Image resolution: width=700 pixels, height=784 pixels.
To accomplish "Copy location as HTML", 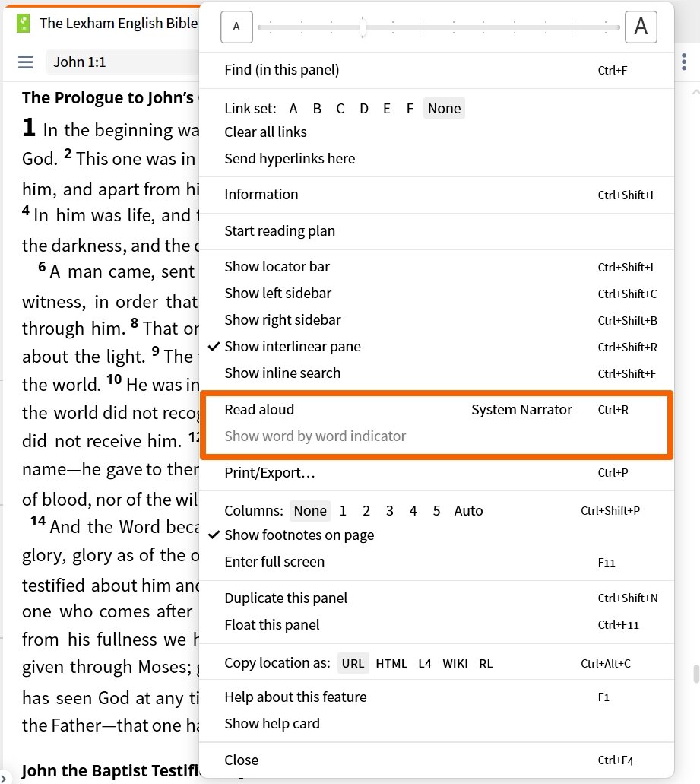I will coord(391,664).
